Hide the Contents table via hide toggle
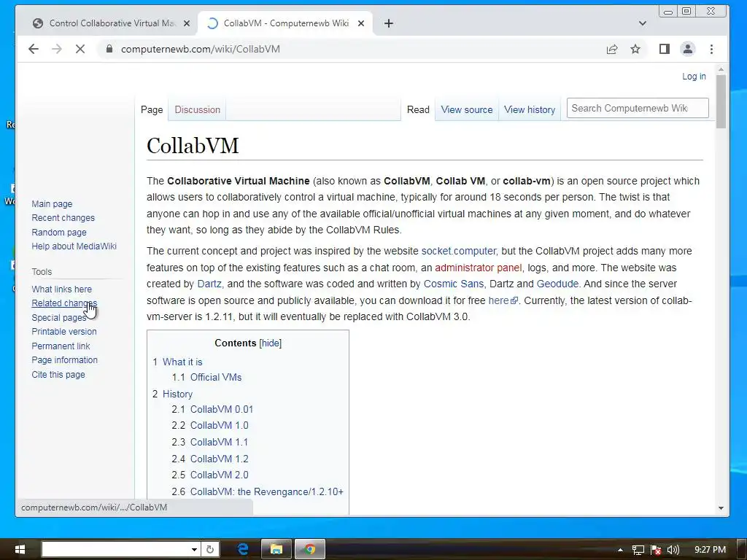747x560 pixels. pyautogui.click(x=270, y=343)
